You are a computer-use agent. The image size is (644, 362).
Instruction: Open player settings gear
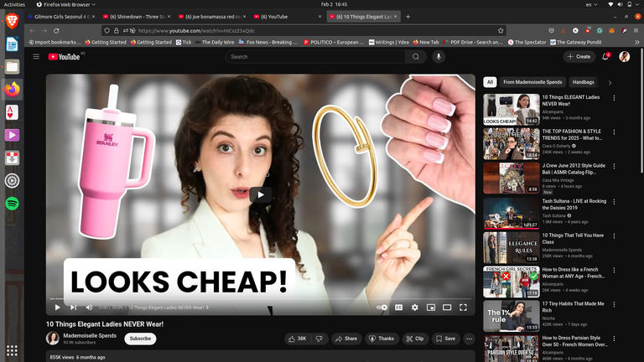[x=415, y=308]
